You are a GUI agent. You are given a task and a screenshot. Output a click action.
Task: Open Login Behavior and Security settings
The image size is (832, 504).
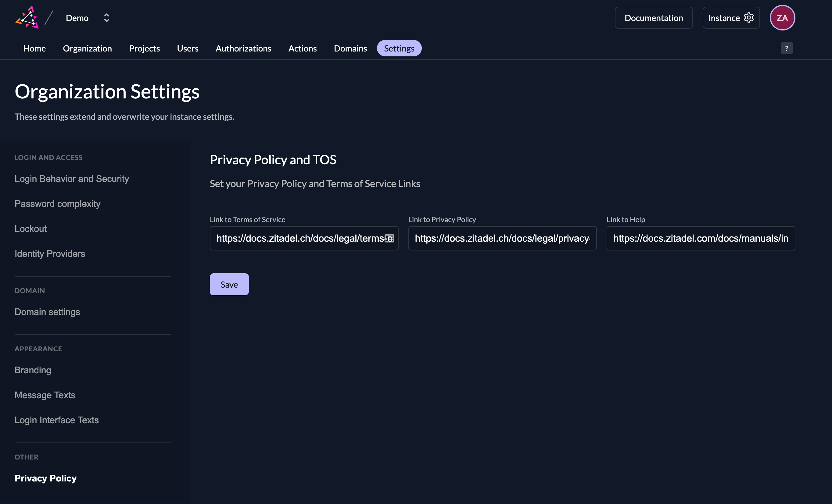pos(72,179)
